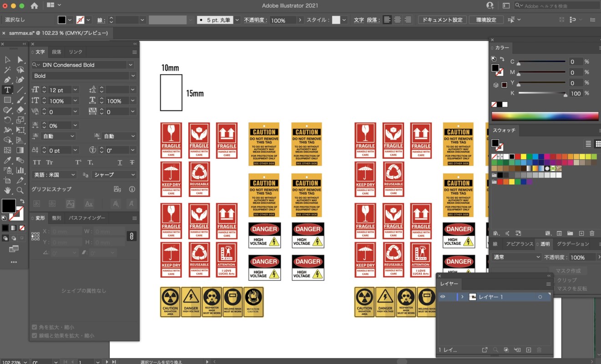Viewport: 601px width, 364px height.
Task: Choose the Zoom magnifier tool
Action: 20,190
